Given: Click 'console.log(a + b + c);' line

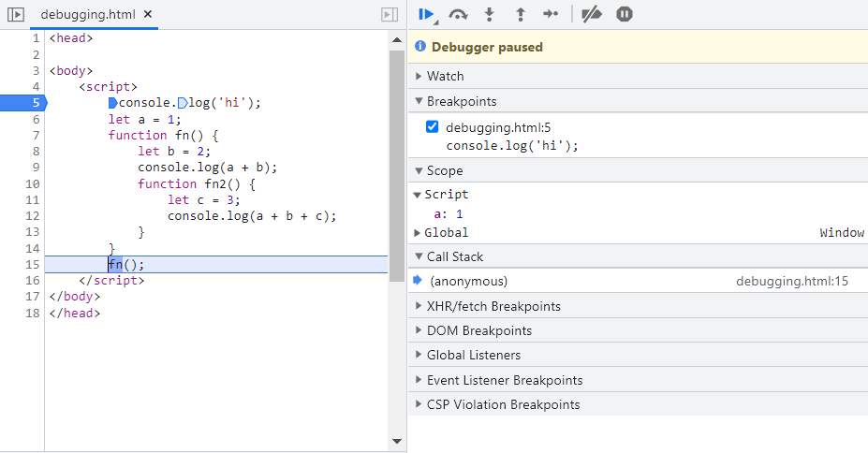Looking at the screenshot, I should [x=252, y=216].
